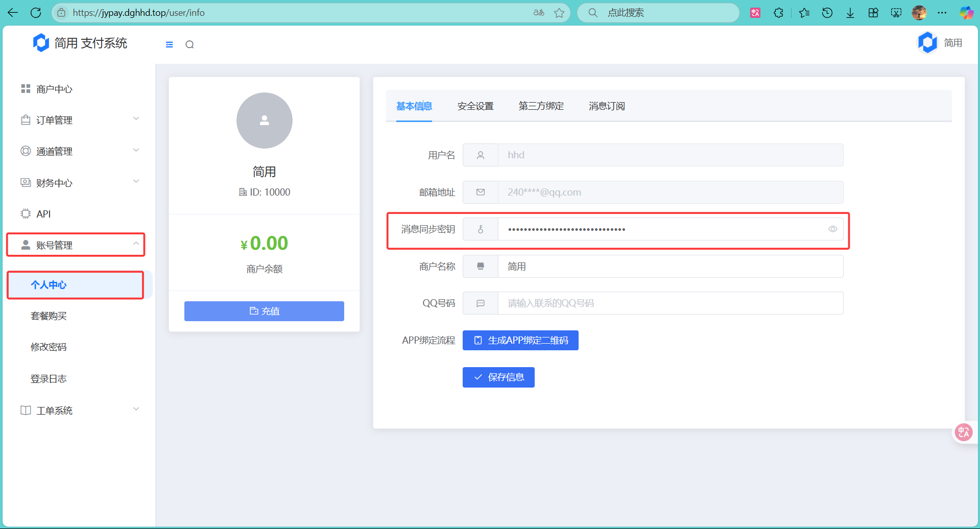The height and width of the screenshot is (529, 980).
Task: Show the message sync key with eye icon
Action: tap(832, 229)
